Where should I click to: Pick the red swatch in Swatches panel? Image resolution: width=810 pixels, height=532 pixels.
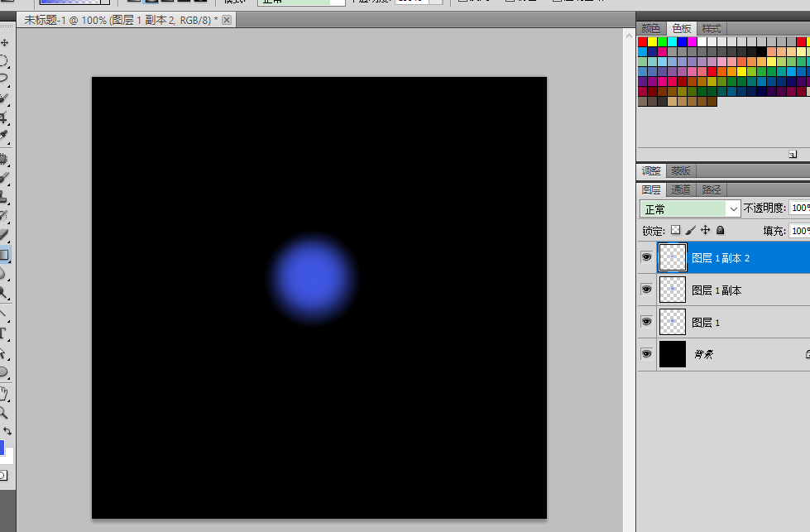643,42
